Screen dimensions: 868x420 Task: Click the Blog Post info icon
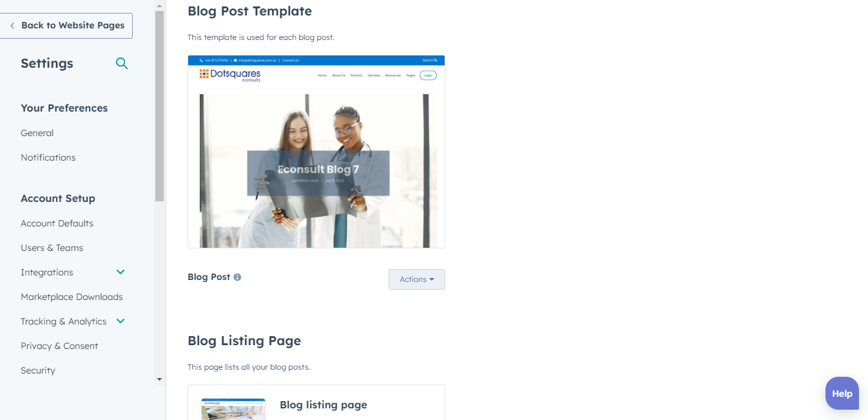[x=237, y=277]
